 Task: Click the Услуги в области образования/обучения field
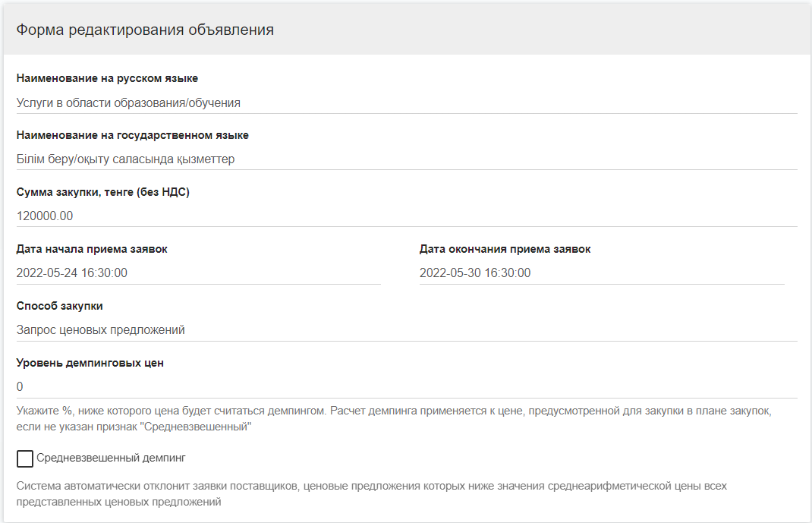point(406,102)
